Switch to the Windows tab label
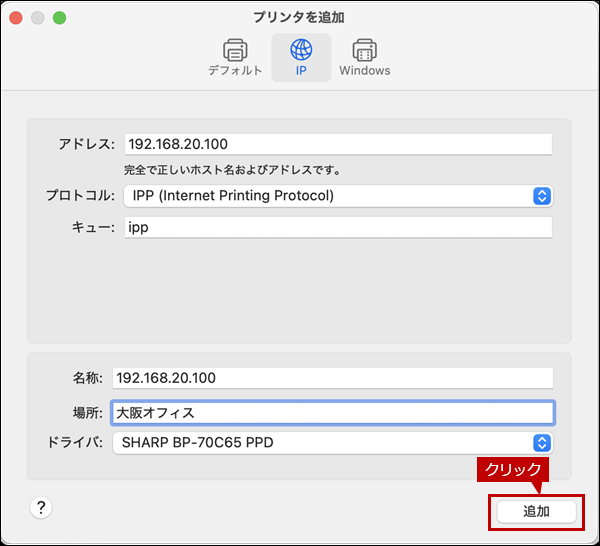The height and width of the screenshot is (546, 600). tap(364, 71)
